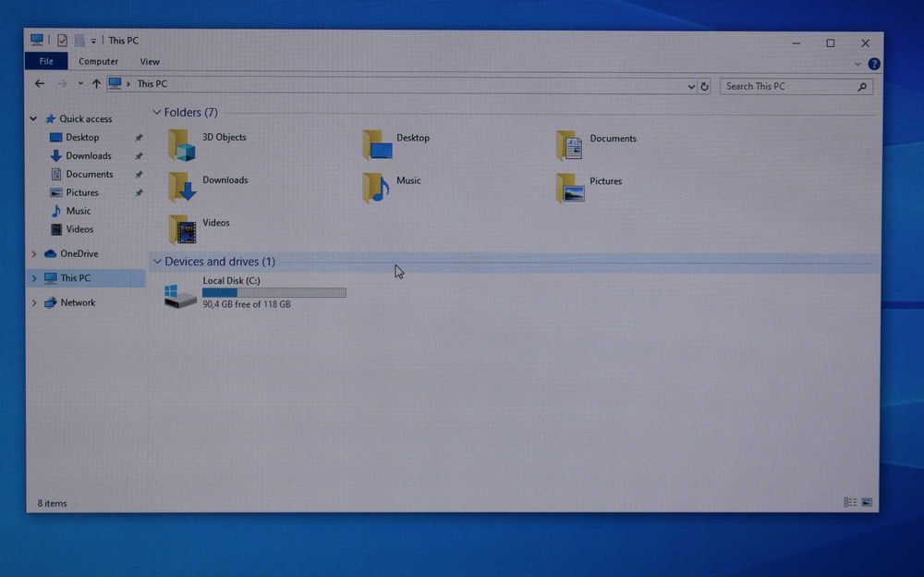Select Network in navigation pane
This screenshot has width=924, height=577.
click(78, 302)
